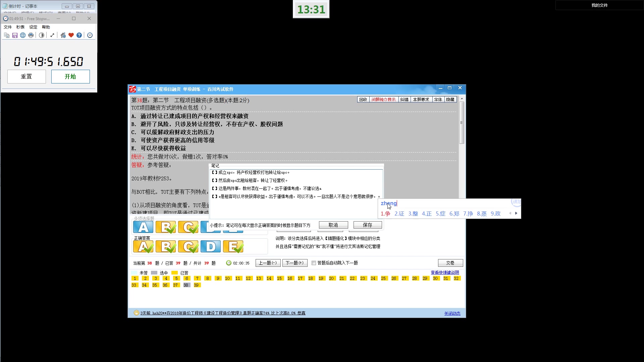
Task: Open 我的文件 folder on desktop
Action: (x=599, y=5)
